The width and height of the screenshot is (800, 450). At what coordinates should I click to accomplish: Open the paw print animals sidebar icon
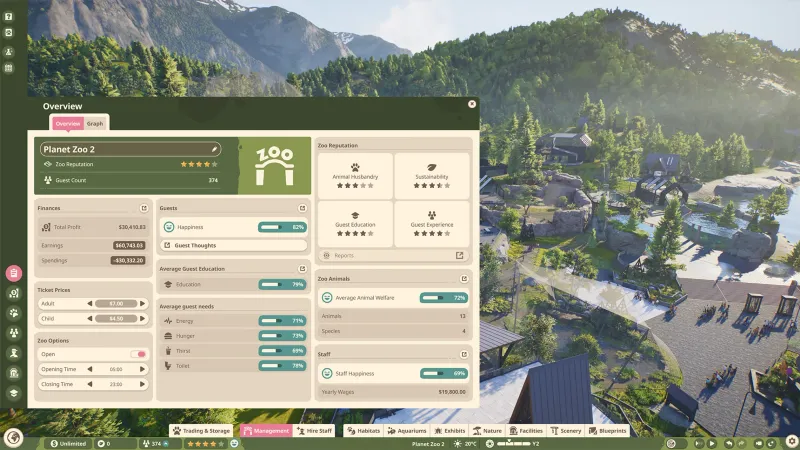14,313
